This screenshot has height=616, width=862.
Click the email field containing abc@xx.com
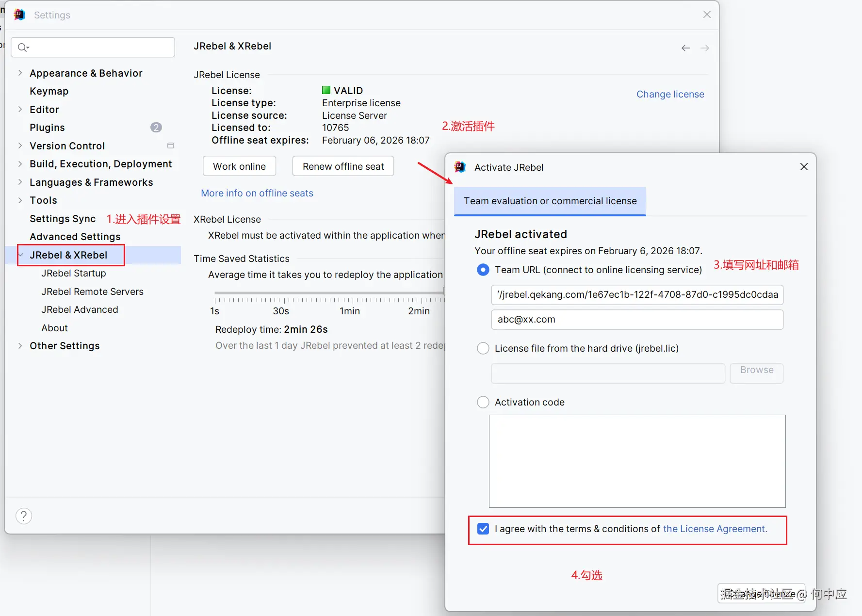[x=637, y=320]
